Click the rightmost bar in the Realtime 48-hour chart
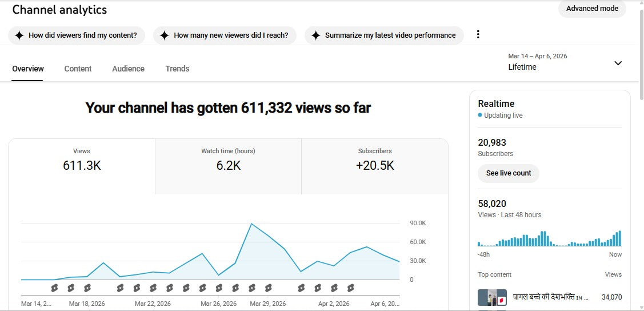Screen dimensions: 644x311 620,239
